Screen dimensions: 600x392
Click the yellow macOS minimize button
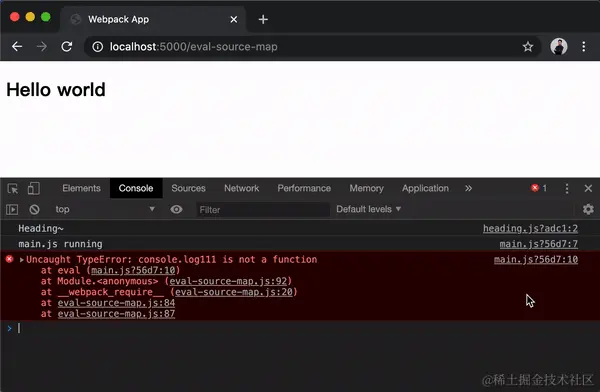[x=30, y=17]
